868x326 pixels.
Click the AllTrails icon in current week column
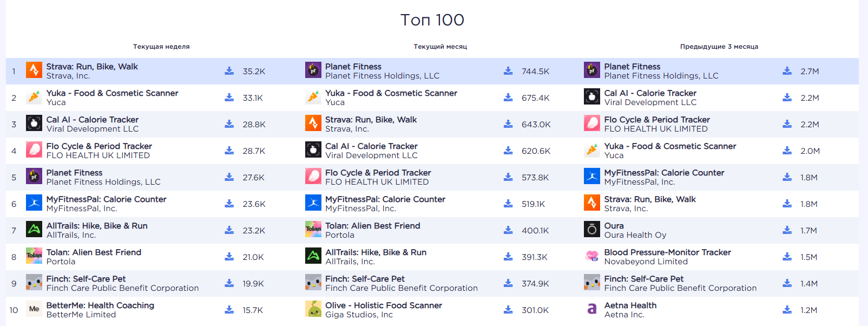tap(34, 230)
